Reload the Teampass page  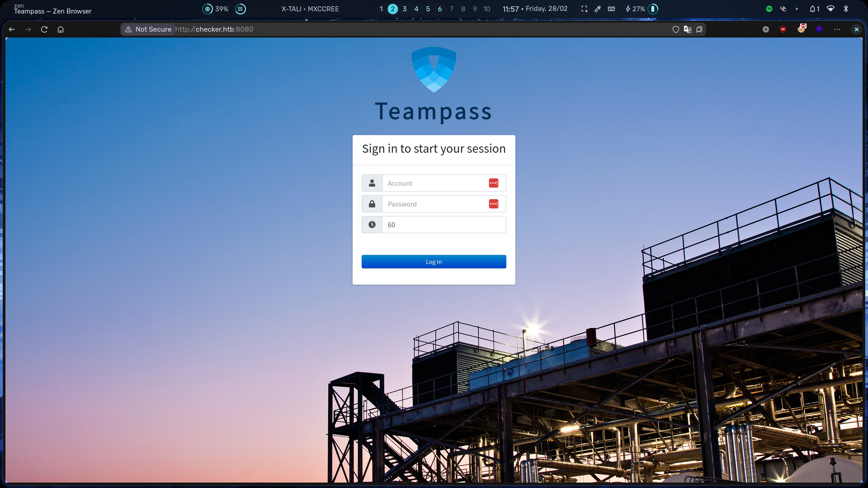pyautogui.click(x=44, y=29)
